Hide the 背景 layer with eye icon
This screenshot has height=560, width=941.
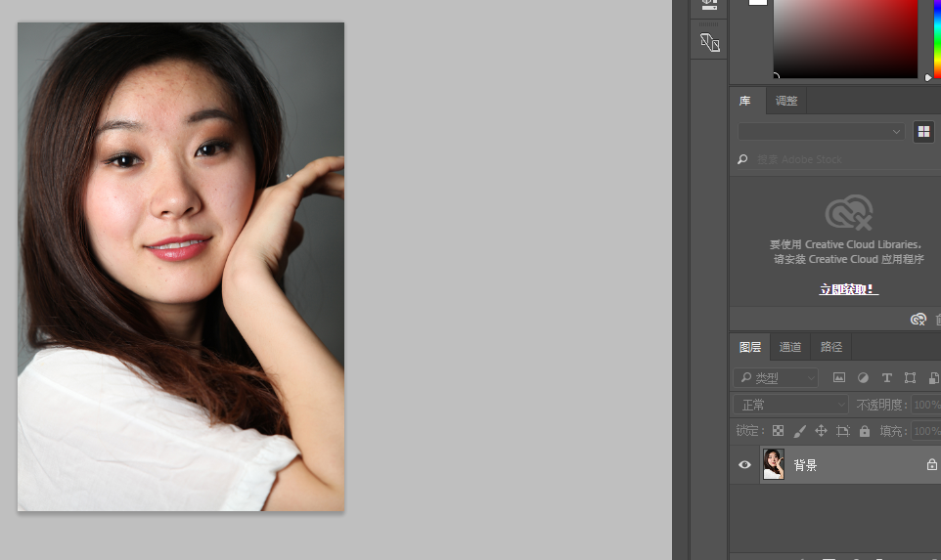pos(744,464)
